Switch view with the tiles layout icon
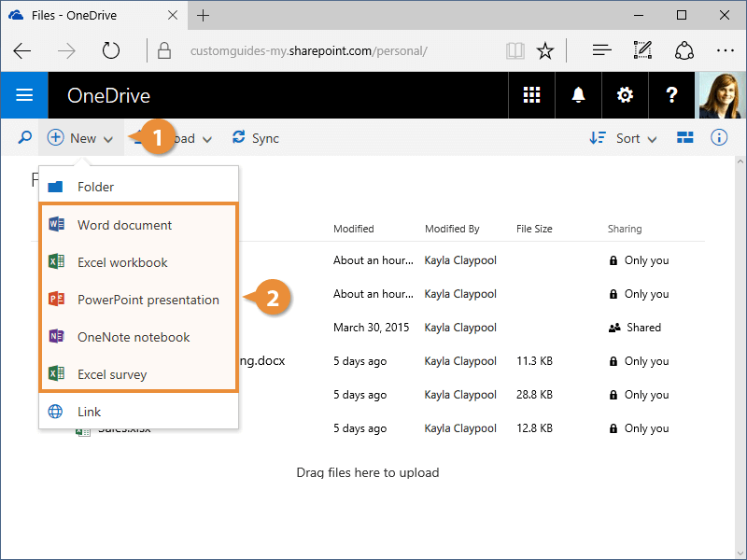This screenshot has height=560, width=747. pos(685,138)
